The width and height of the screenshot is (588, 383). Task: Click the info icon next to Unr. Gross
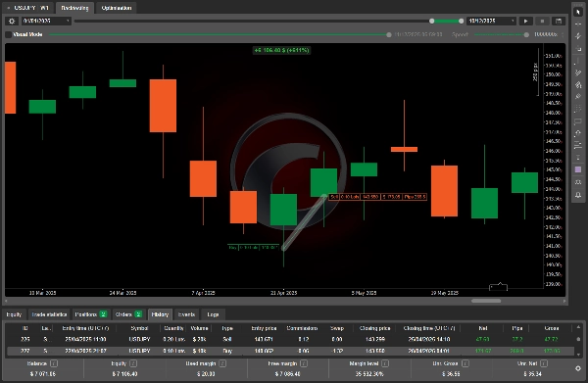(465, 363)
